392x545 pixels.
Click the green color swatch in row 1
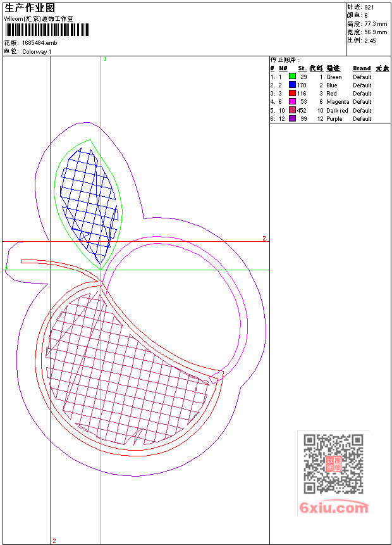(292, 76)
